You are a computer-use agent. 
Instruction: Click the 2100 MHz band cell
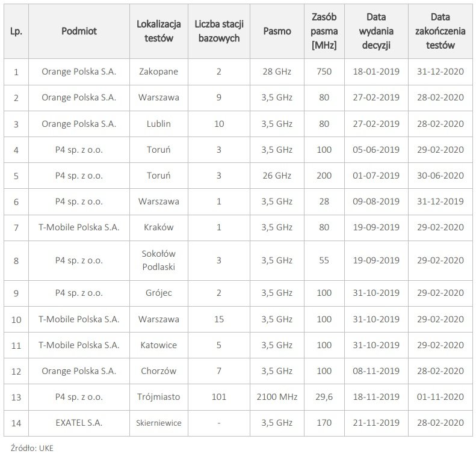277,397
